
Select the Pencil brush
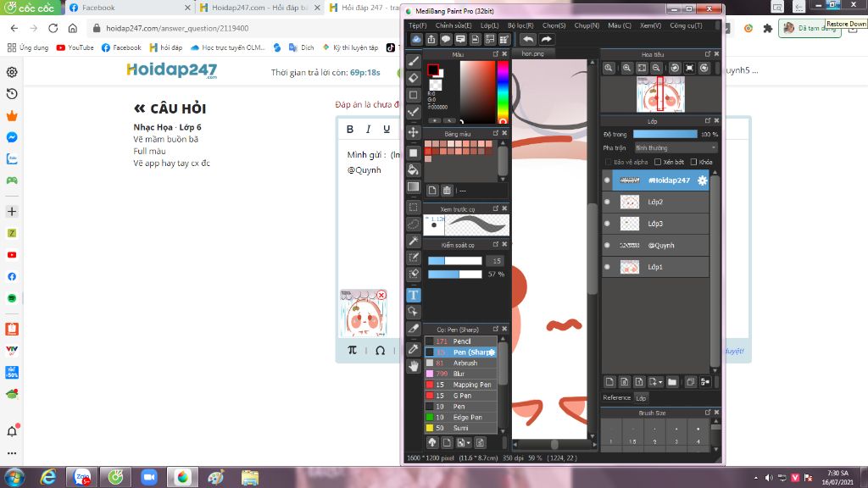460,341
